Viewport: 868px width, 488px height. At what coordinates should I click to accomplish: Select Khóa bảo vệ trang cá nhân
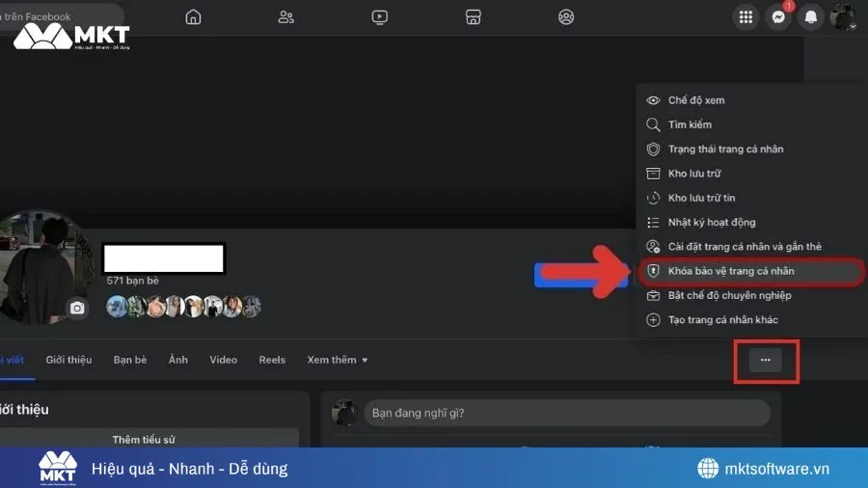pyautogui.click(x=750, y=271)
